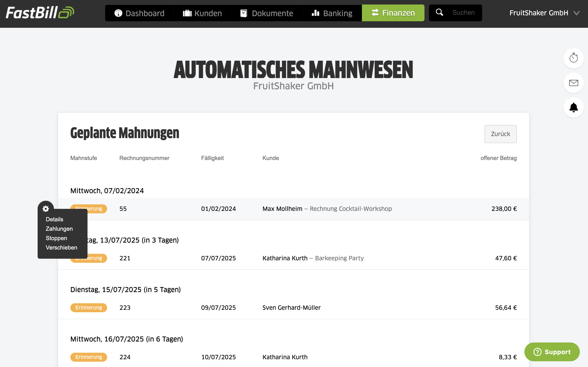
Task: Click invoice number 55
Action: tap(123, 209)
